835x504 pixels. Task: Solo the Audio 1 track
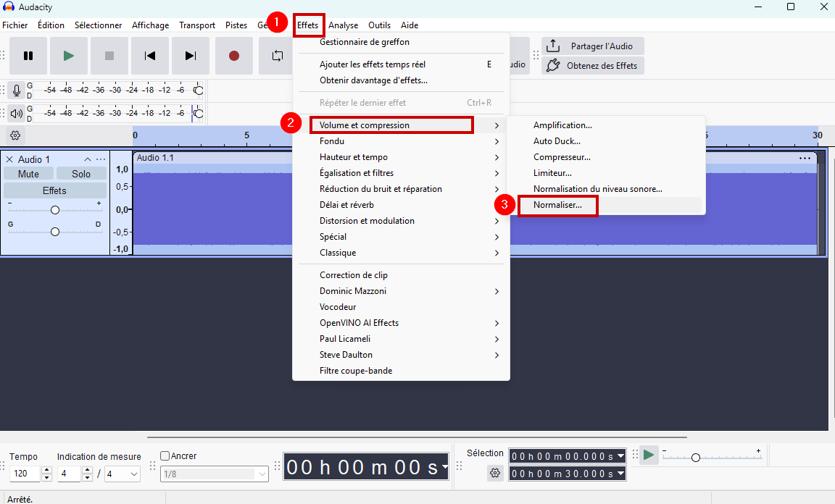[81, 174]
